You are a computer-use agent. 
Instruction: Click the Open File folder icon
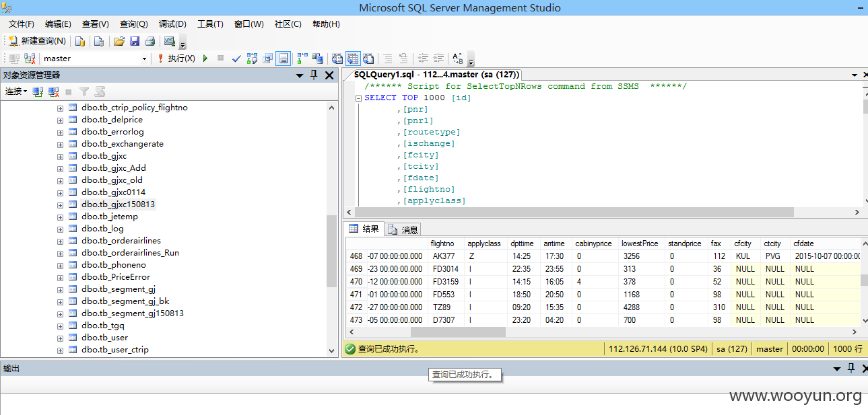pyautogui.click(x=119, y=41)
